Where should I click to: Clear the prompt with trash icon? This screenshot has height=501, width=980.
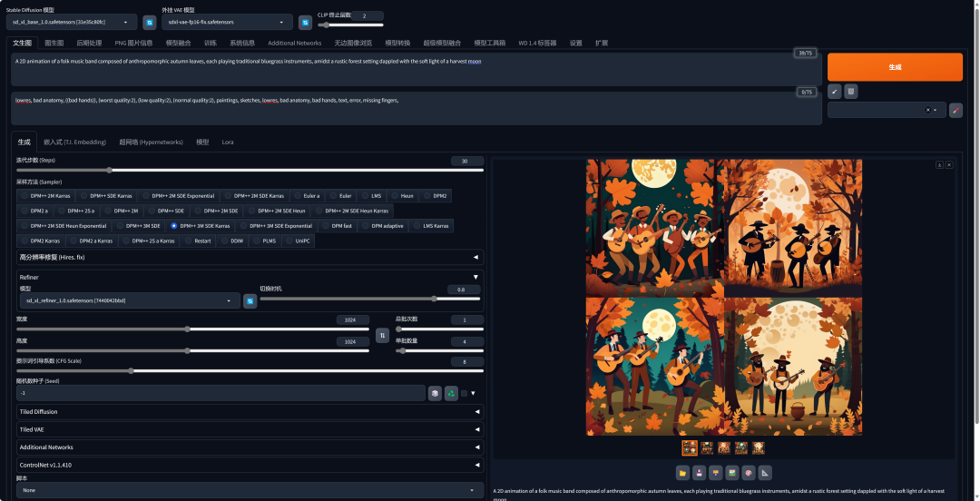click(850, 92)
